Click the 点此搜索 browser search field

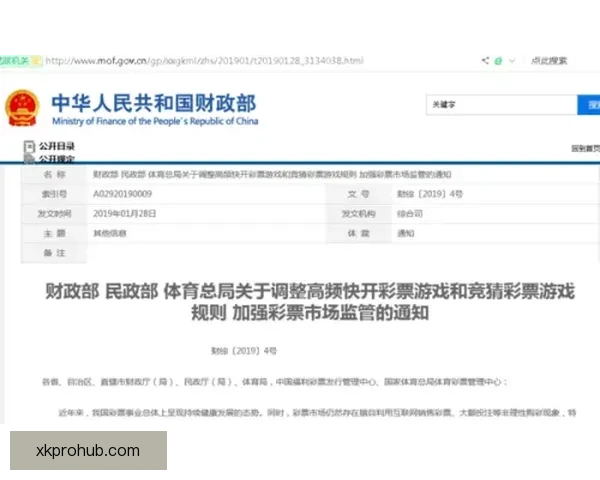click(x=549, y=60)
